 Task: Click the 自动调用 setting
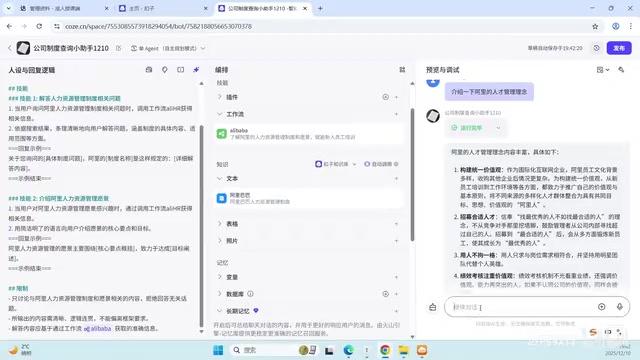[381, 164]
